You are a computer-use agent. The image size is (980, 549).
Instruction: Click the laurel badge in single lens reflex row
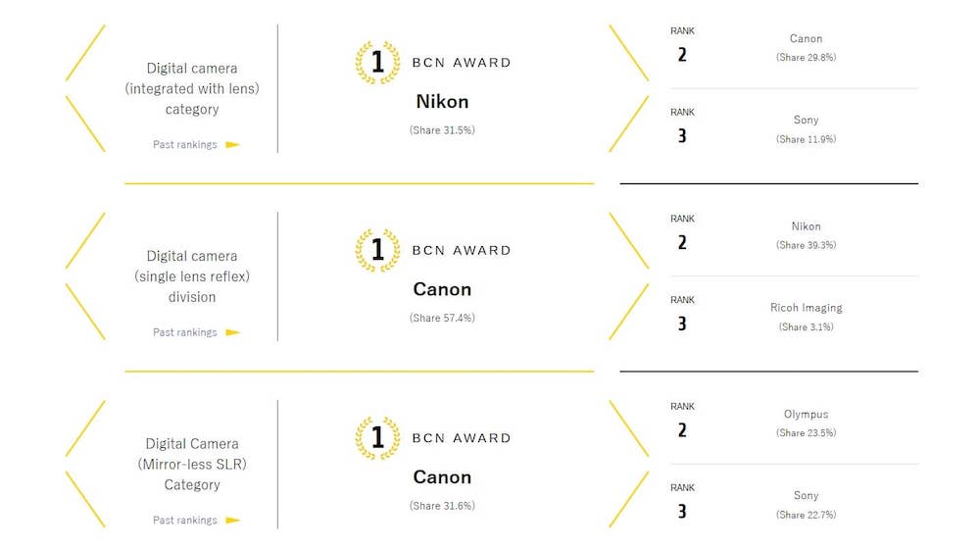[377, 251]
